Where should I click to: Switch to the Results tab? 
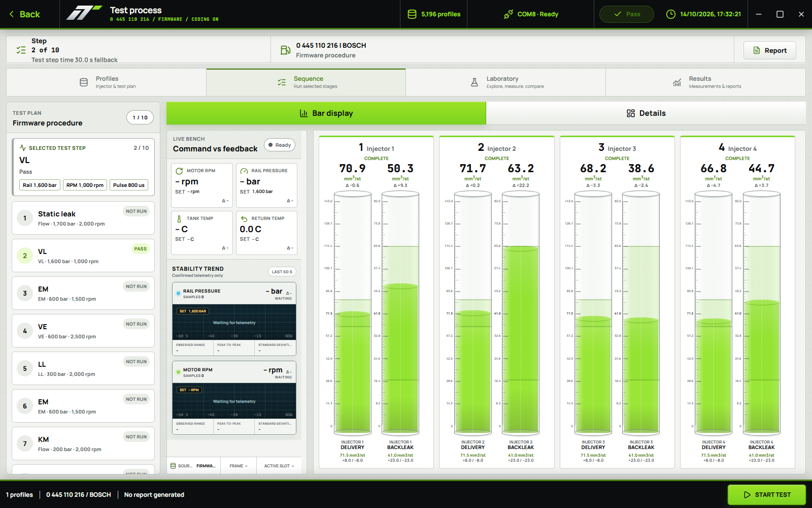pos(705,82)
